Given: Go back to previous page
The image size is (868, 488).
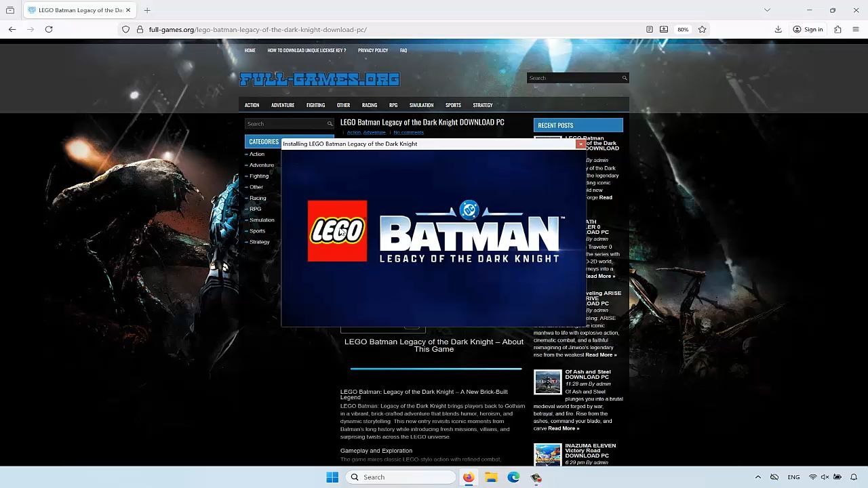Looking at the screenshot, I should pos(12,29).
